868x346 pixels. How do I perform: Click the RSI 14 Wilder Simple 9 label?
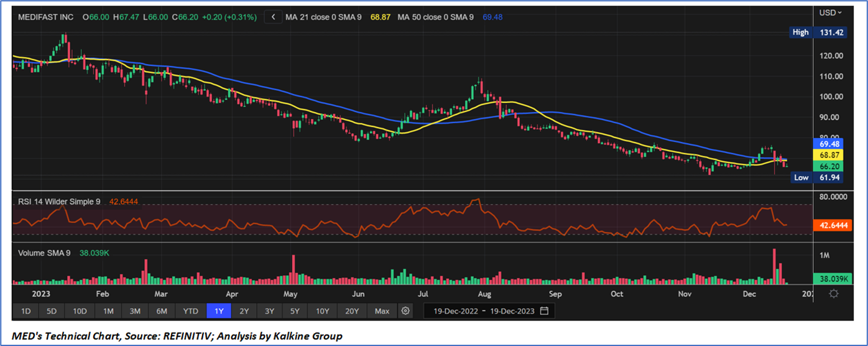58,202
